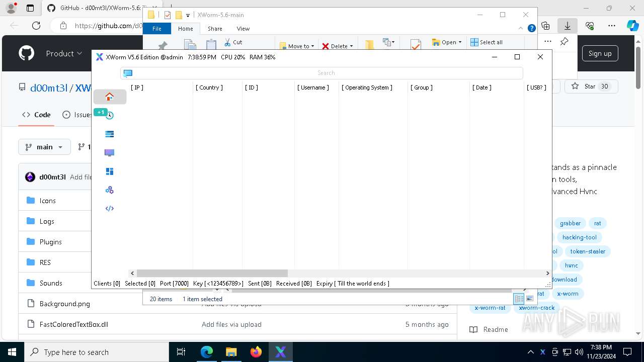Switch to the View tab in File Explorer
The image size is (644, 362).
coord(243,29)
